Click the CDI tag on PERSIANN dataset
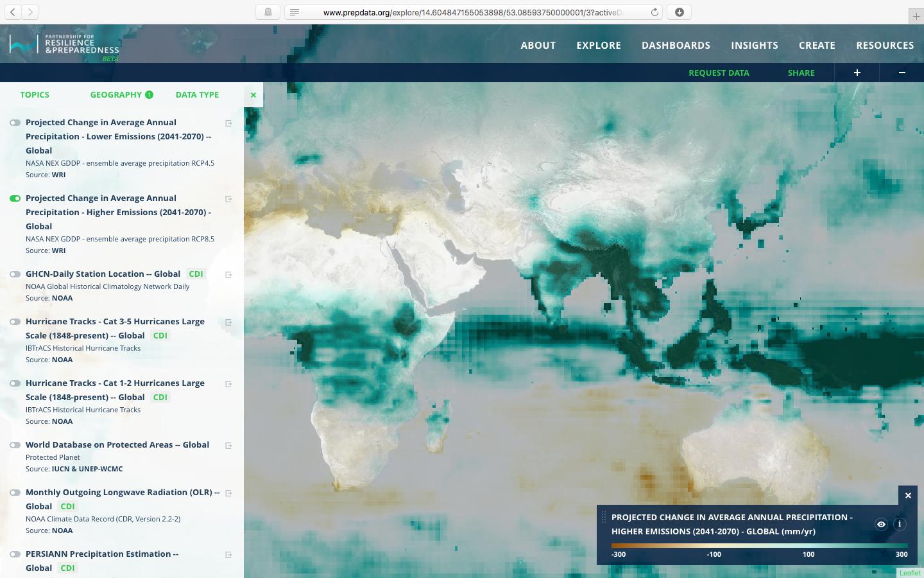The image size is (924, 578). 67,568
